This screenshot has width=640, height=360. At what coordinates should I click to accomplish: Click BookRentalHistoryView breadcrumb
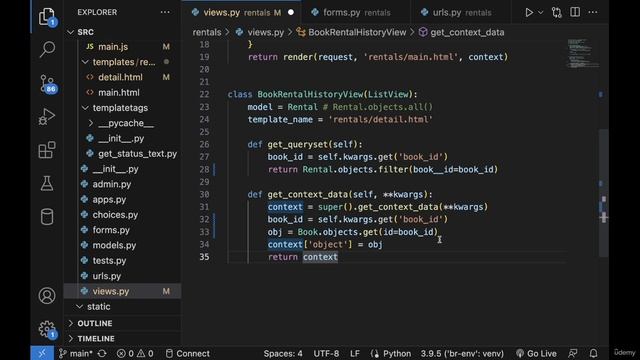(x=351, y=32)
